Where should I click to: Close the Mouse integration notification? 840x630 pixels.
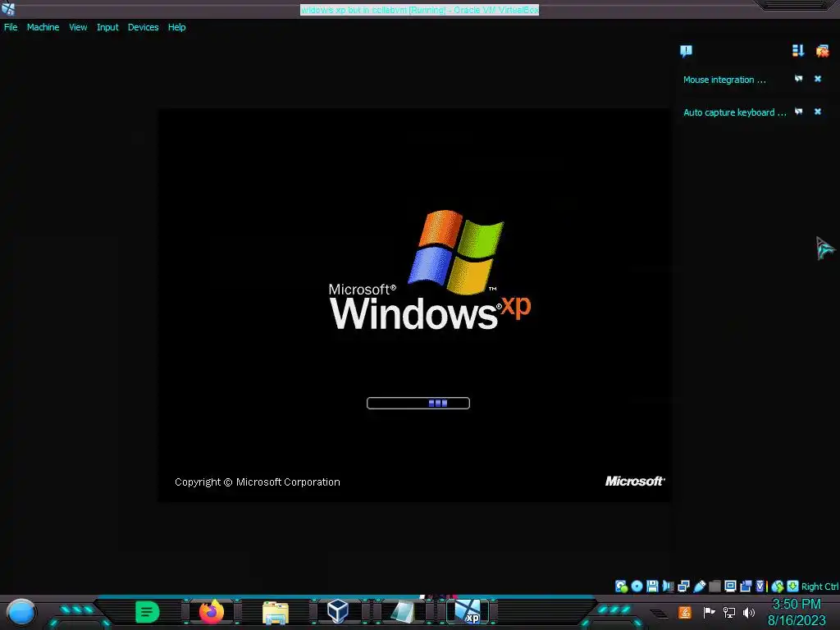[818, 79]
